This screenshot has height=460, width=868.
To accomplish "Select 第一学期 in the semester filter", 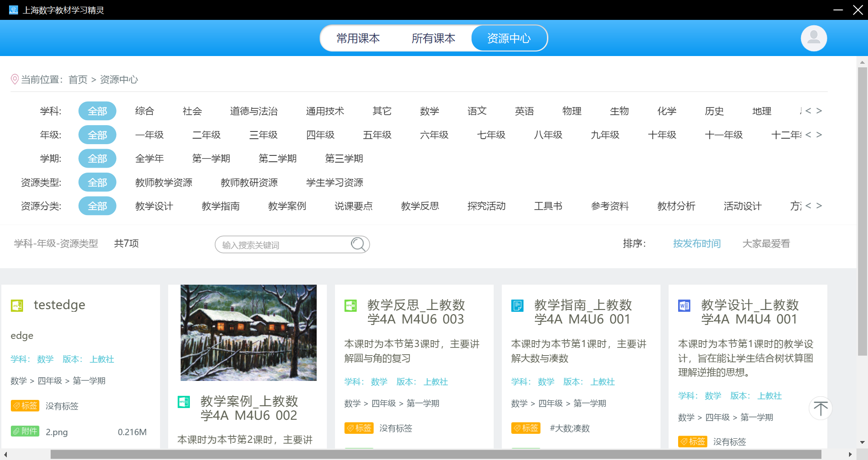I will [x=211, y=159].
